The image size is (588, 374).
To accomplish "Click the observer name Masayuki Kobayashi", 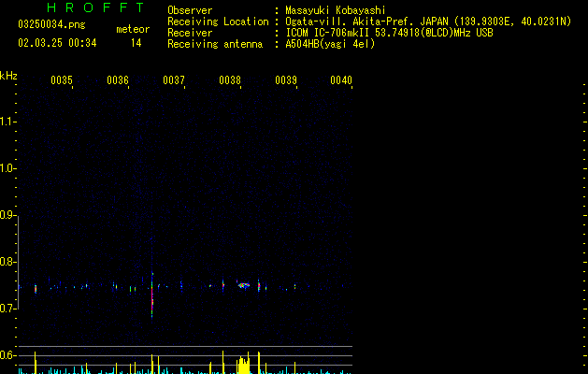I will tap(336, 10).
